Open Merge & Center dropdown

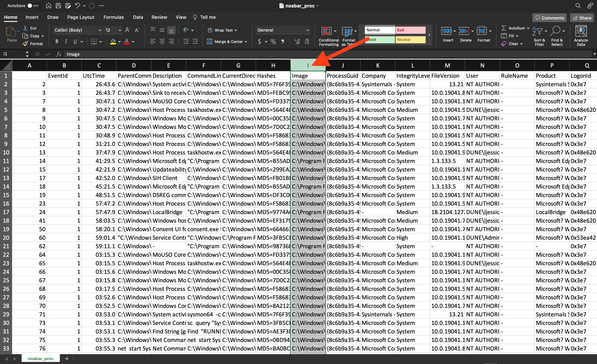tap(246, 42)
